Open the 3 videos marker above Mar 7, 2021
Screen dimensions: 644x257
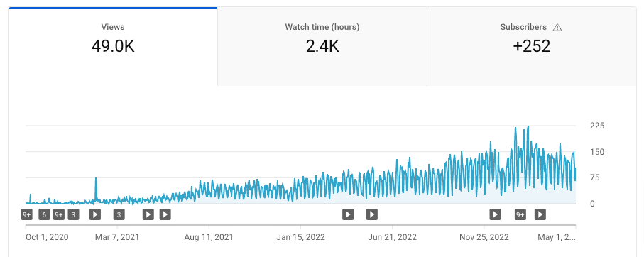coord(119,214)
